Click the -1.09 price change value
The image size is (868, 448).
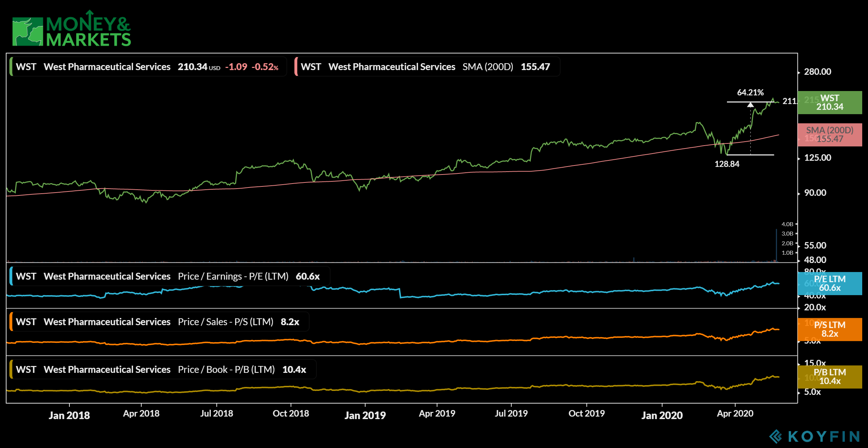(x=236, y=67)
